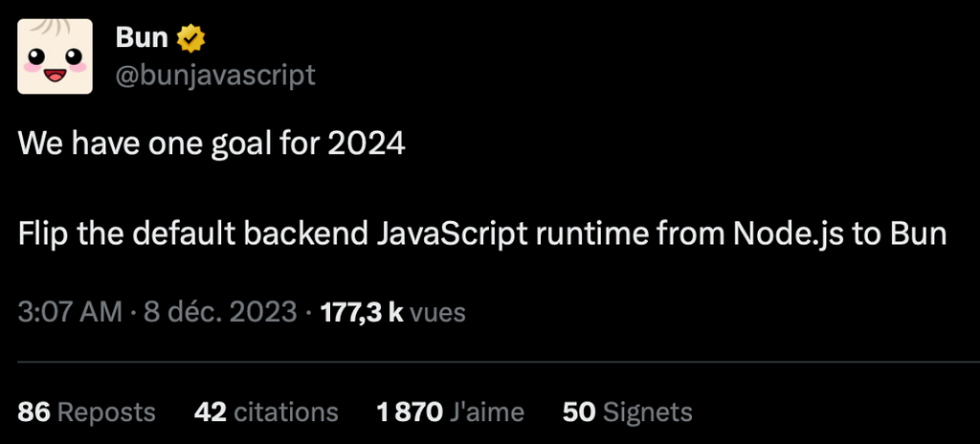Open the Bun profile avatar image
This screenshot has height=444, width=980.
coord(55,56)
